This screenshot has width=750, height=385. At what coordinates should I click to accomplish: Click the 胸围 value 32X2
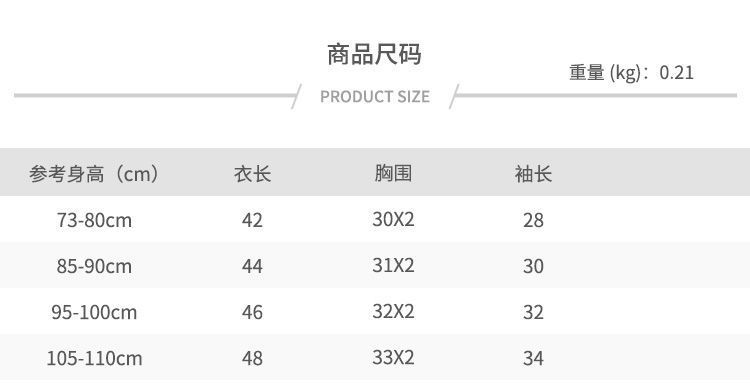coord(393,311)
